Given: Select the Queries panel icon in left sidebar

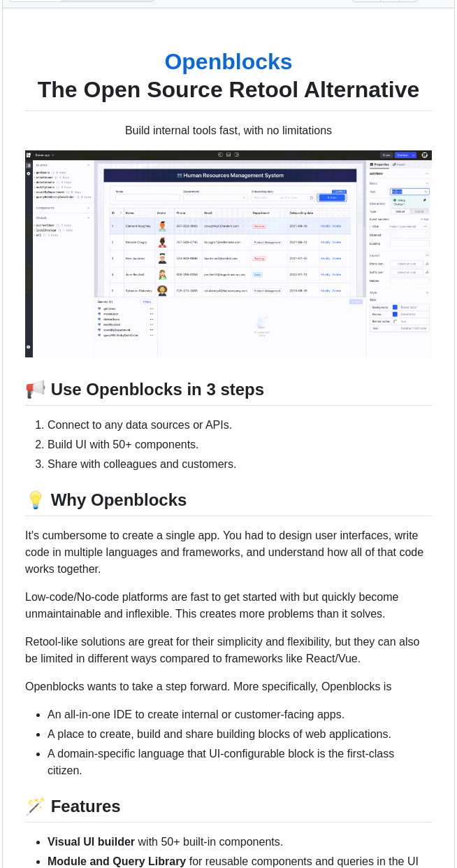Looking at the screenshot, I should [28, 164].
